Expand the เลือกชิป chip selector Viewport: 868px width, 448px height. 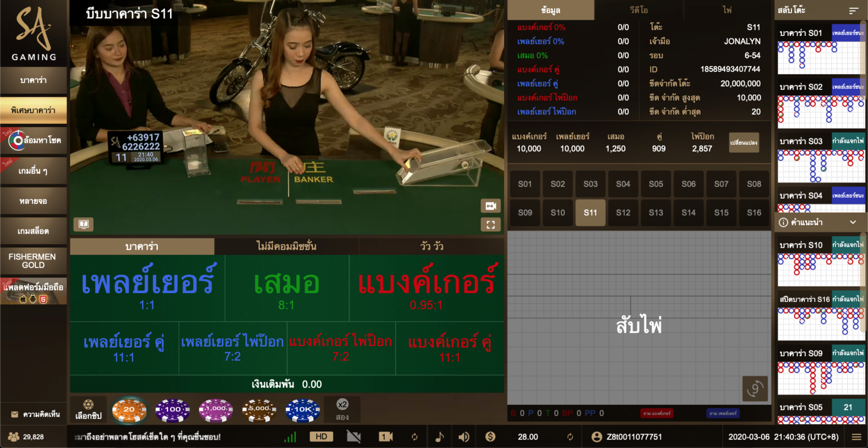89,410
